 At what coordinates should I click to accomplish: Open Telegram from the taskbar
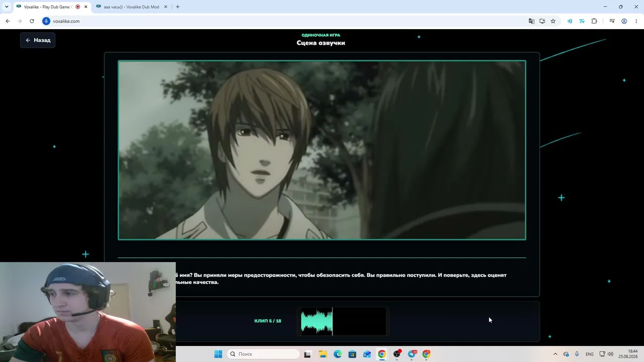click(x=412, y=354)
